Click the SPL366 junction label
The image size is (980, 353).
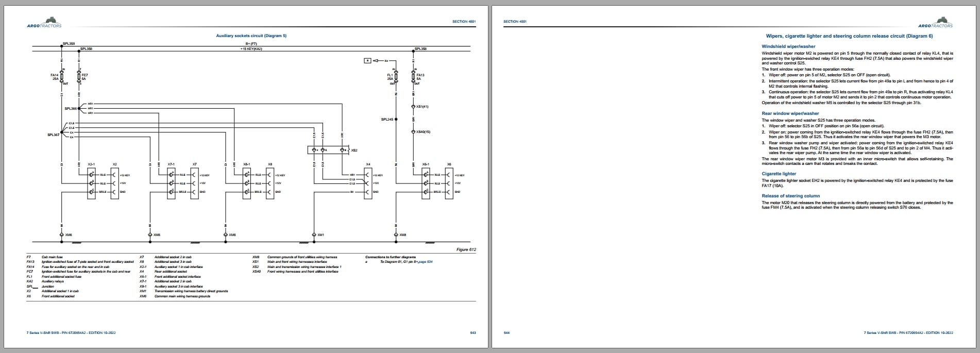pos(71,109)
